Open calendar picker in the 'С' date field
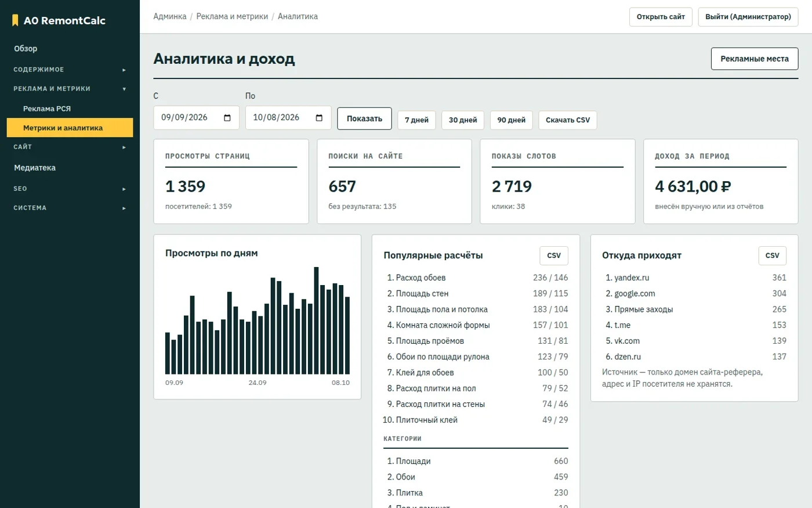812x508 pixels. coord(227,118)
